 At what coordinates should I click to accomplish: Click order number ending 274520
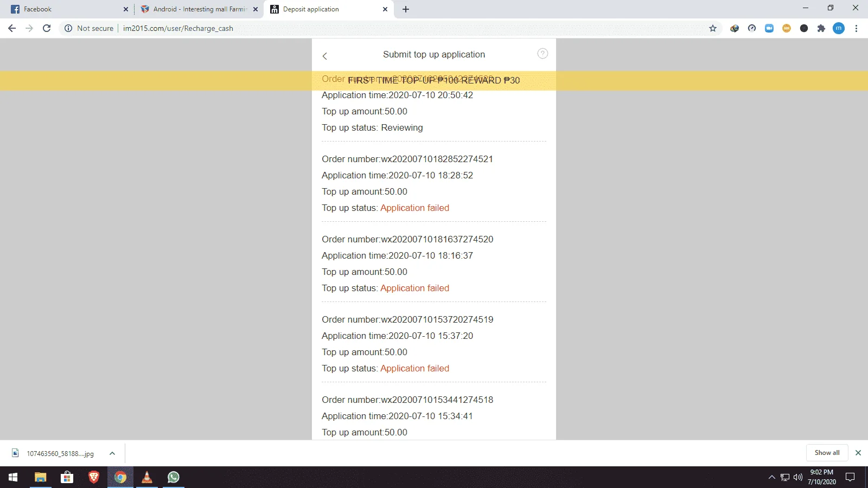pyautogui.click(x=407, y=239)
